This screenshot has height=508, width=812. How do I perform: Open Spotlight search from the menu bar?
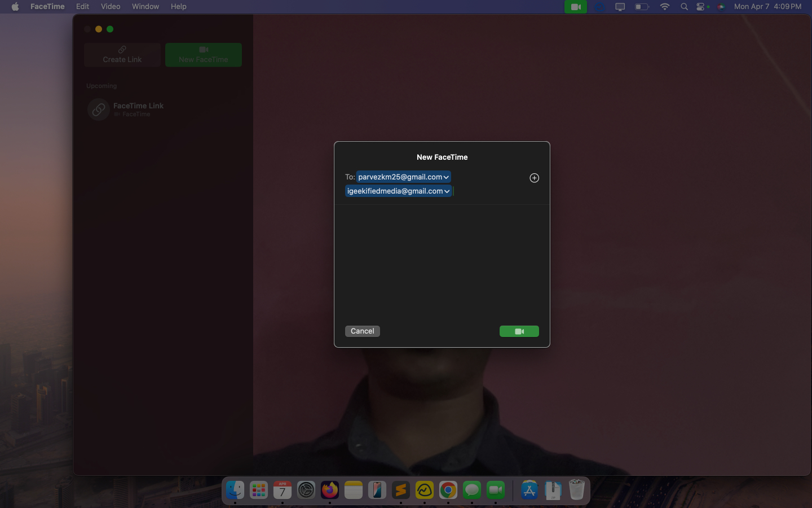coord(684,6)
